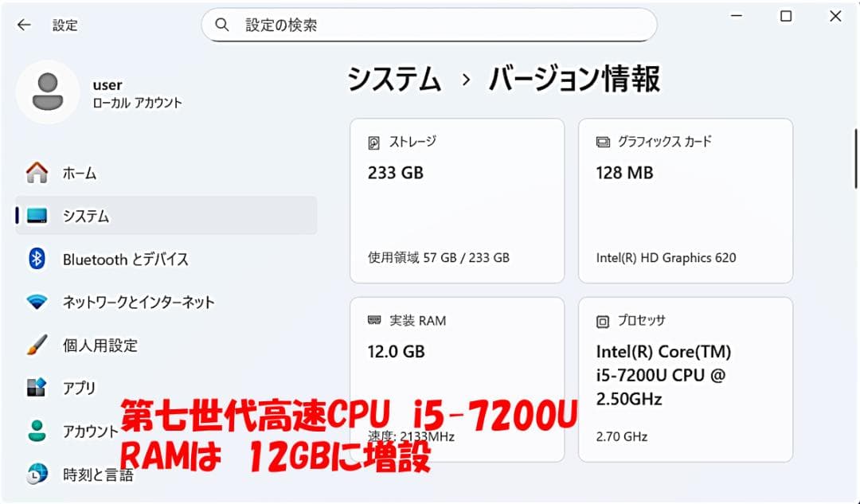Select the ホーム icon in the sidebar
Image resolution: width=860 pixels, height=504 pixels.
click(37, 173)
